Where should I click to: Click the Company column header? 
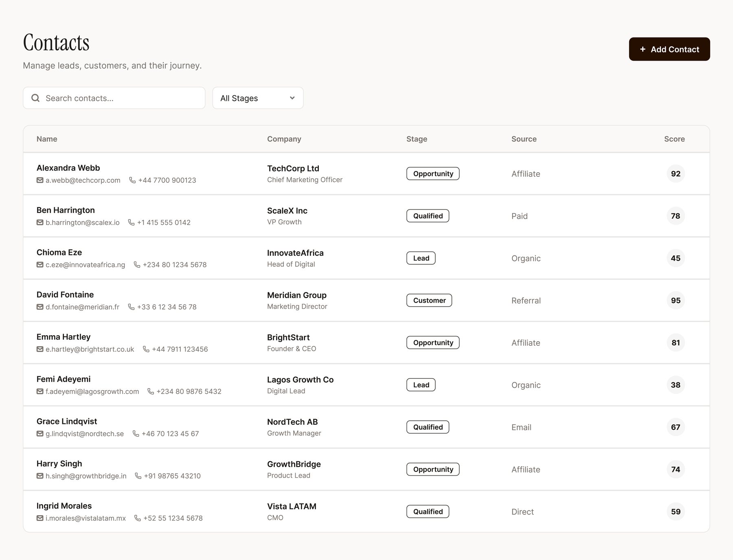click(284, 139)
